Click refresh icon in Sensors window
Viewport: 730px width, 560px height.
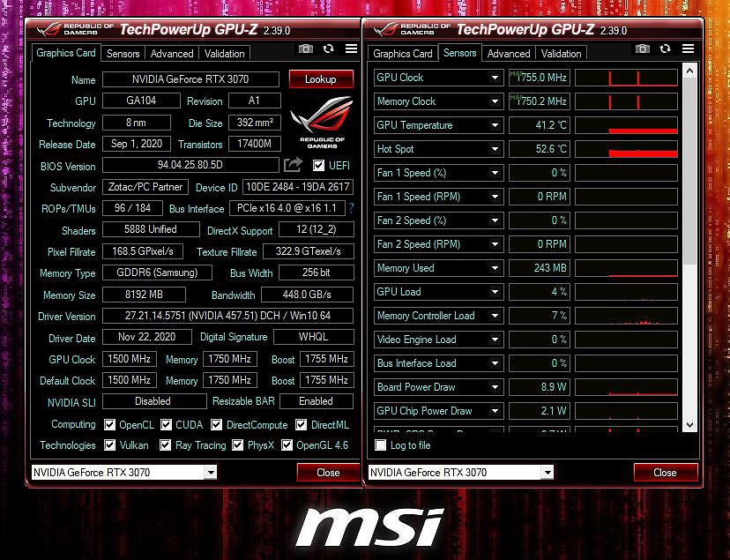(666, 49)
